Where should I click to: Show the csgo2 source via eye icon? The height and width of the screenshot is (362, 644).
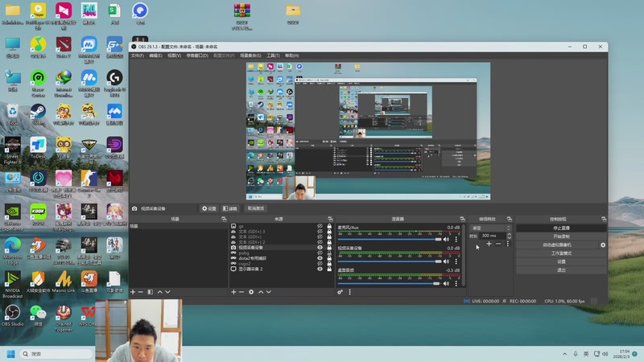(x=320, y=264)
